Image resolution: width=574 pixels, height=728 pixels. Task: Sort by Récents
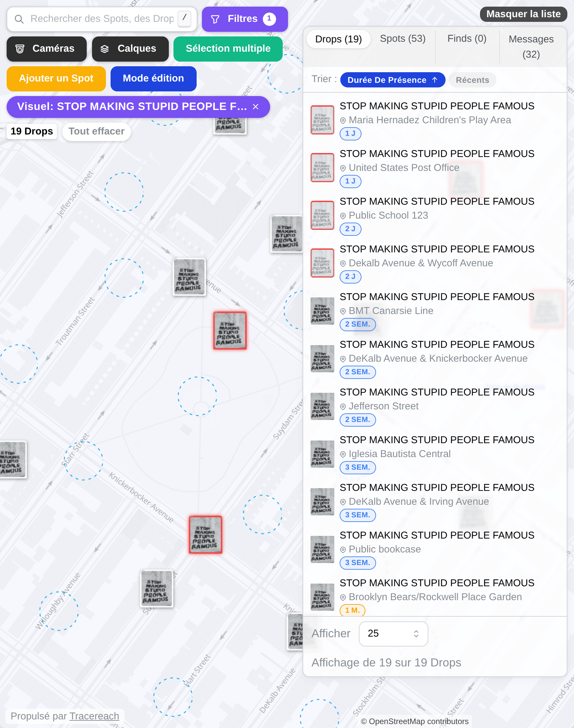tap(472, 80)
